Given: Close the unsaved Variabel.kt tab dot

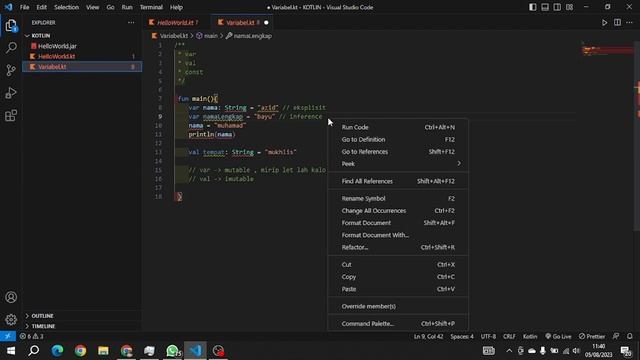Looking at the screenshot, I should [266, 22].
